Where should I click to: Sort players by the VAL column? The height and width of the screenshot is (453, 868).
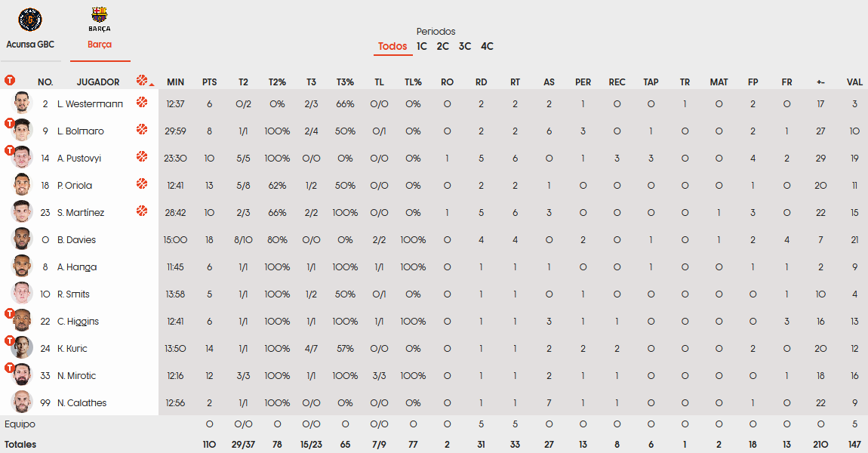point(854,82)
